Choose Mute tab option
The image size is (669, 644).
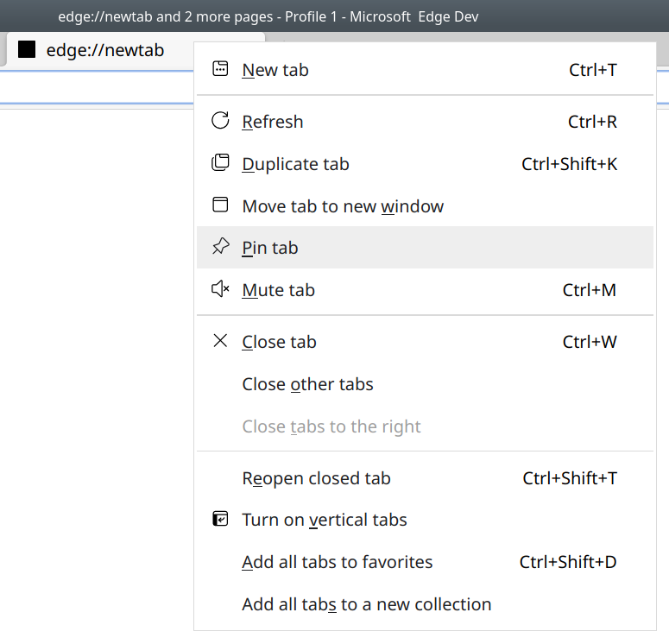[x=425, y=290]
